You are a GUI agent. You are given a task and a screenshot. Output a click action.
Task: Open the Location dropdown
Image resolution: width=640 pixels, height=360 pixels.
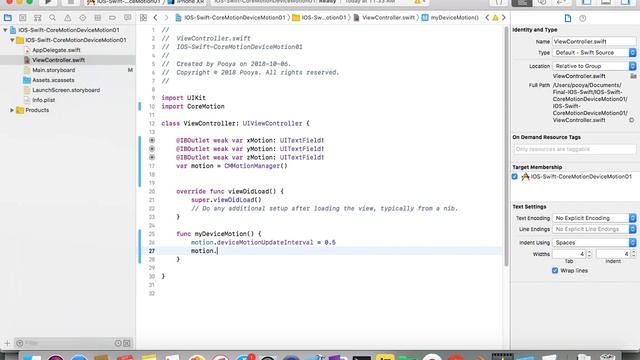pyautogui.click(x=594, y=66)
